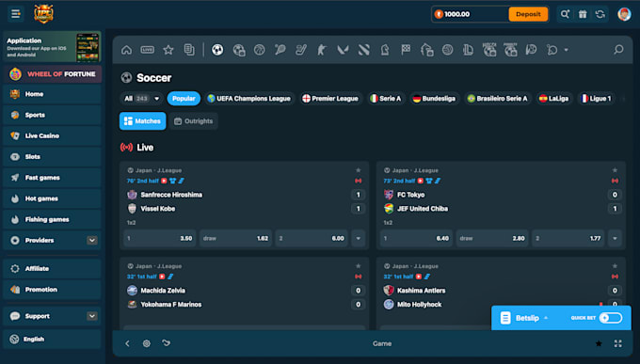Click the Application download banner
Viewport: 640px width, 364px height.
pyautogui.click(x=52, y=46)
